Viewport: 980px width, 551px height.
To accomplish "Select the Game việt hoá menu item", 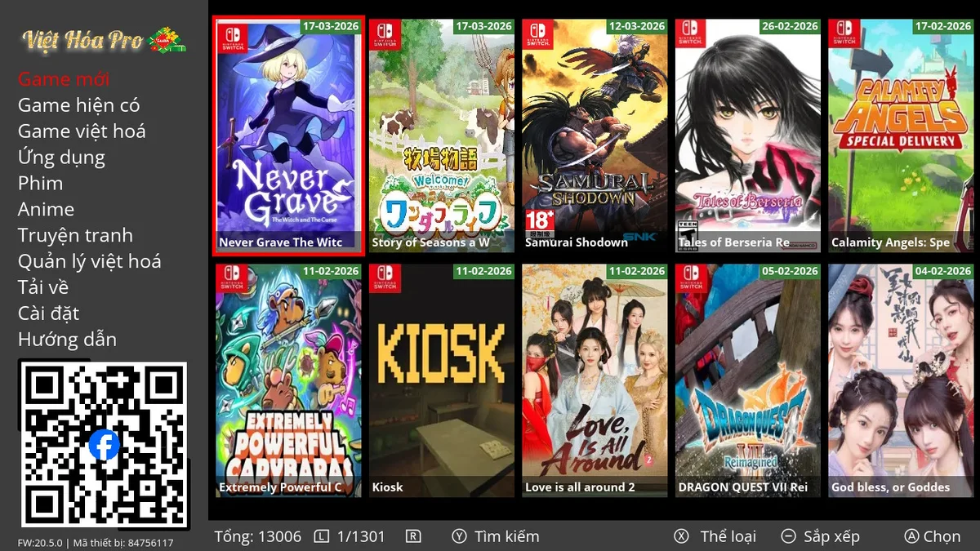I will (x=82, y=131).
